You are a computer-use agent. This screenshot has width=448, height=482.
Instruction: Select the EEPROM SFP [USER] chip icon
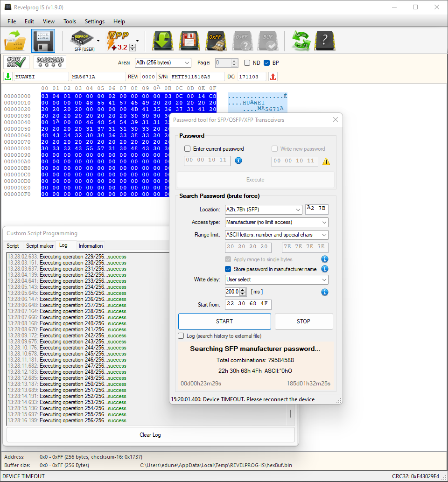(x=82, y=41)
